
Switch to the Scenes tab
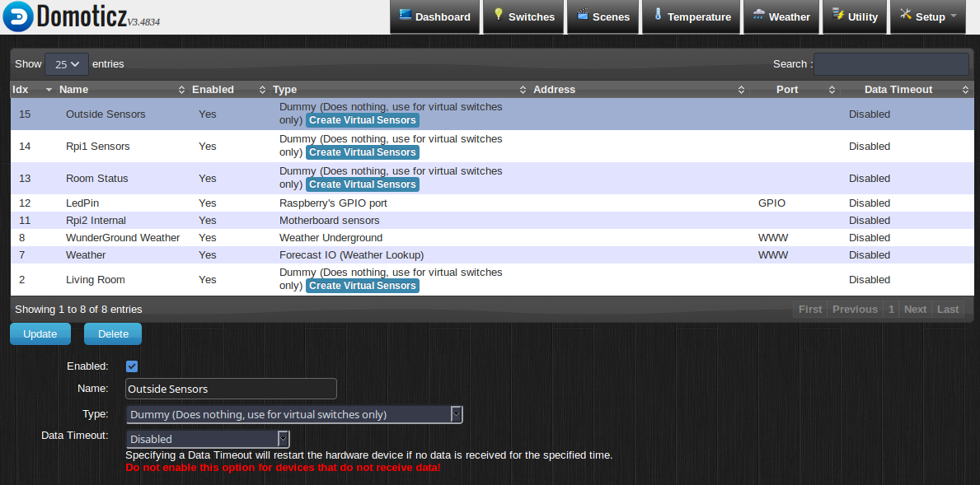coord(603,16)
